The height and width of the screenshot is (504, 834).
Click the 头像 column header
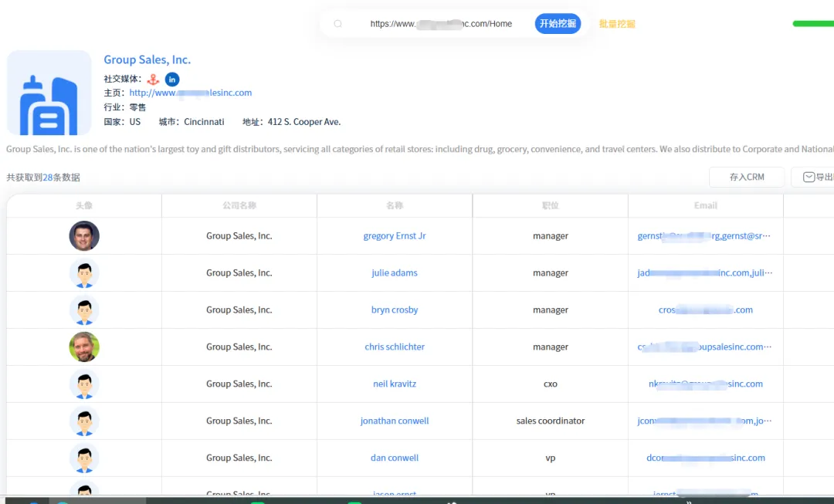coord(84,206)
